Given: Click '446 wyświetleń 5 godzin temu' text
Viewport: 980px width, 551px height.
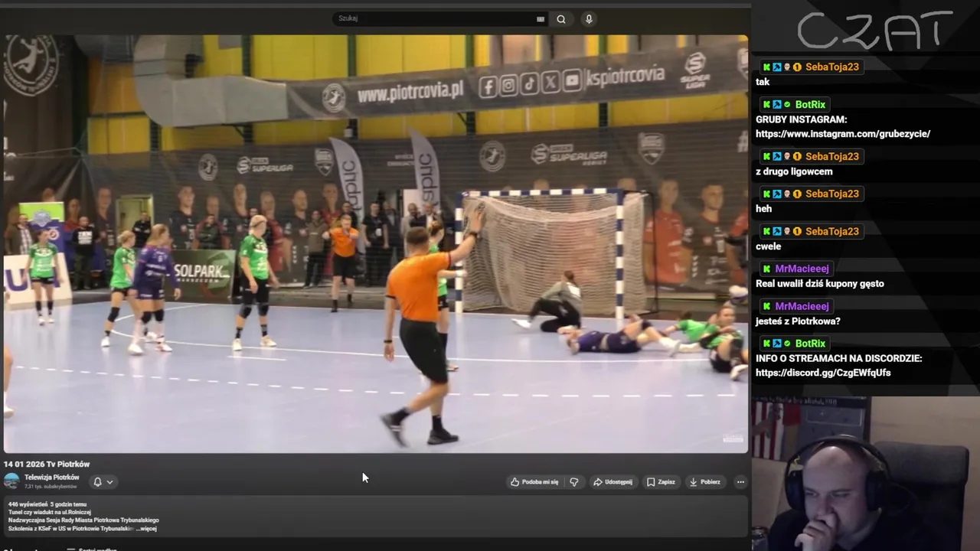Looking at the screenshot, I should coord(47,504).
